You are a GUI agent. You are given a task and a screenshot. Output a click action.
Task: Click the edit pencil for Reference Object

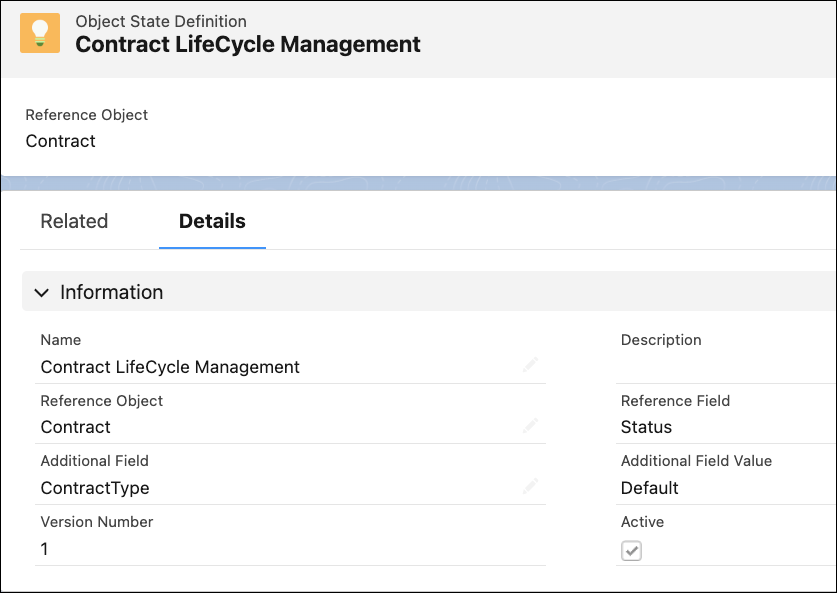pyautogui.click(x=530, y=425)
